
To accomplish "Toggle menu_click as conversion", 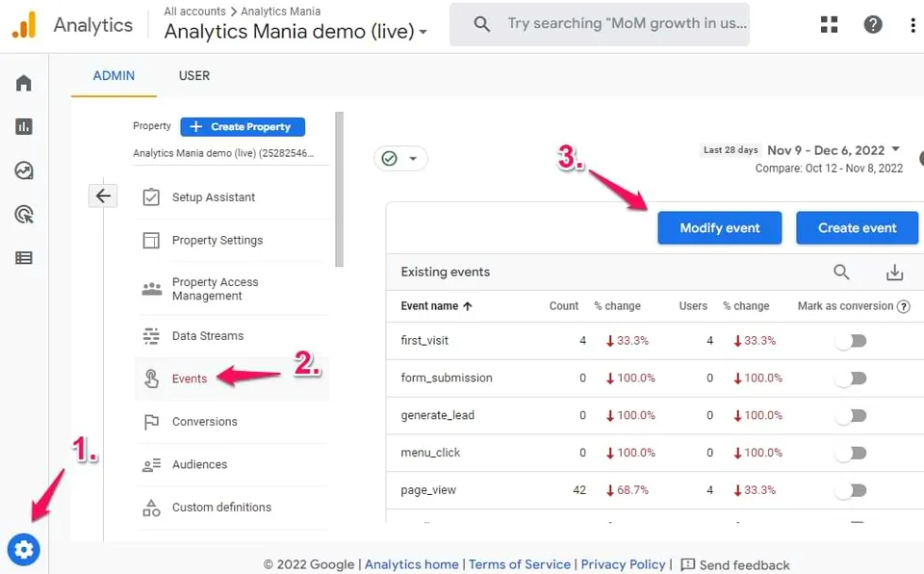I will coord(852,453).
